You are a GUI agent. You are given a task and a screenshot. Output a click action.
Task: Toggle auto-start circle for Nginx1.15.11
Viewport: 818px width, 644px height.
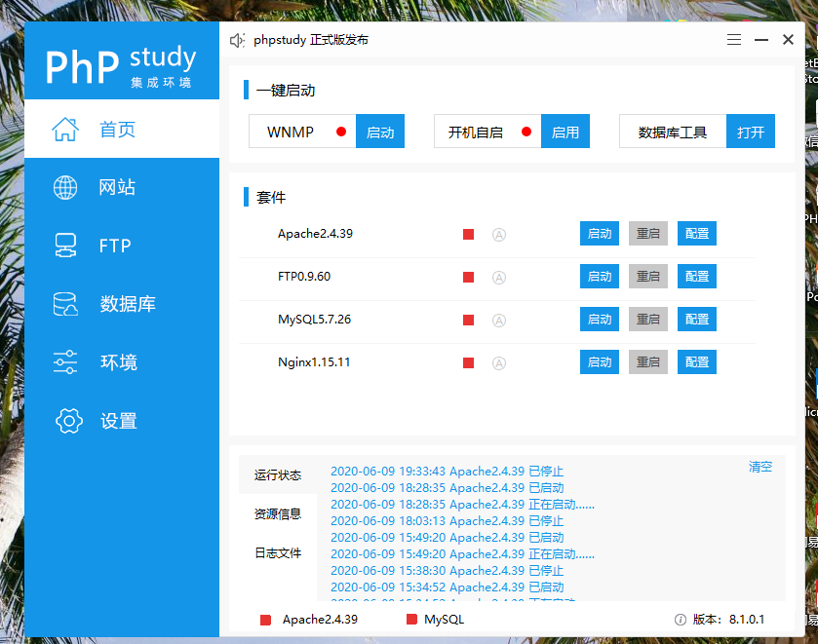(499, 363)
